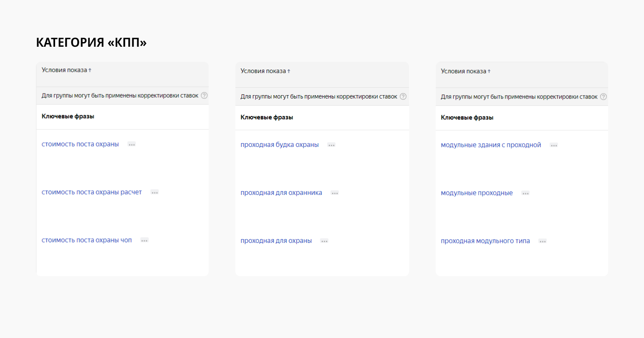Open more options for «модульные здания с проходной»

click(554, 145)
